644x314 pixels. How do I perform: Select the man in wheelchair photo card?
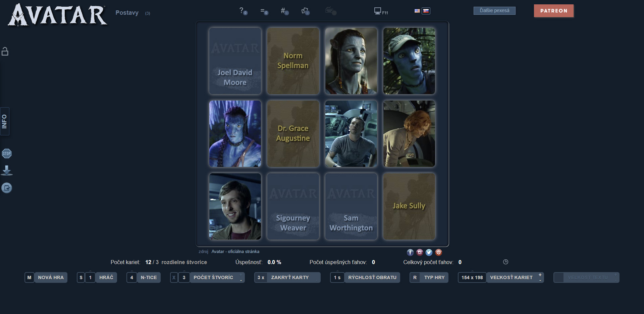(x=351, y=134)
